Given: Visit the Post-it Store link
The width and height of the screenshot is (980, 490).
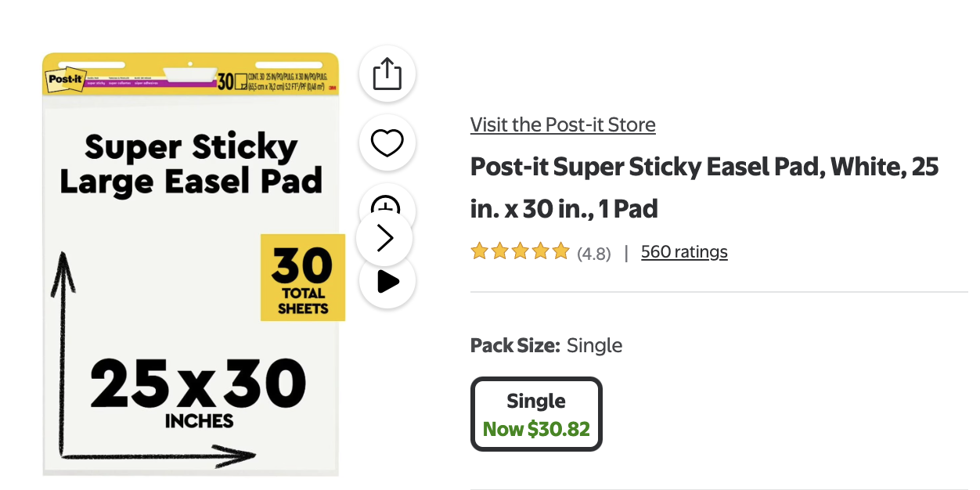Looking at the screenshot, I should coord(563,124).
